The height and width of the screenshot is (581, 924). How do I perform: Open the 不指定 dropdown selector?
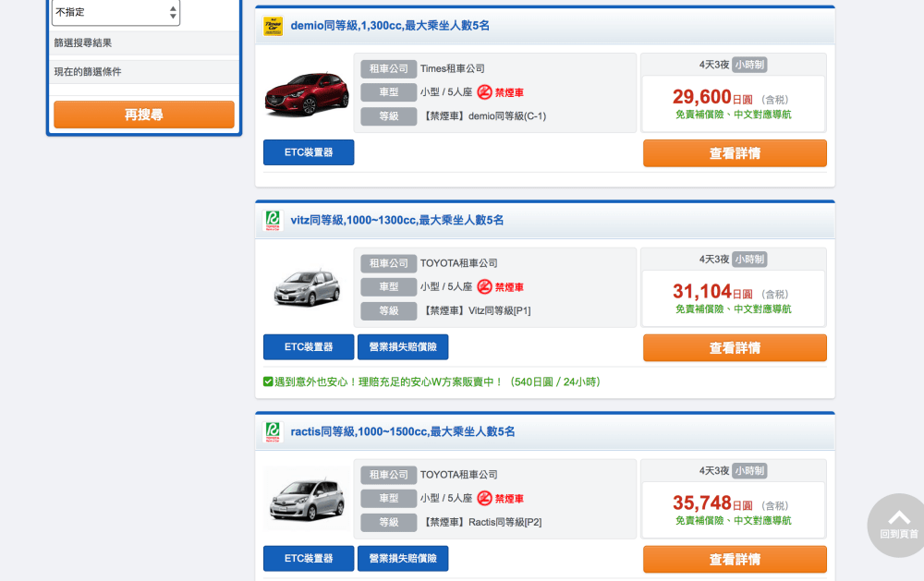pyautogui.click(x=115, y=13)
